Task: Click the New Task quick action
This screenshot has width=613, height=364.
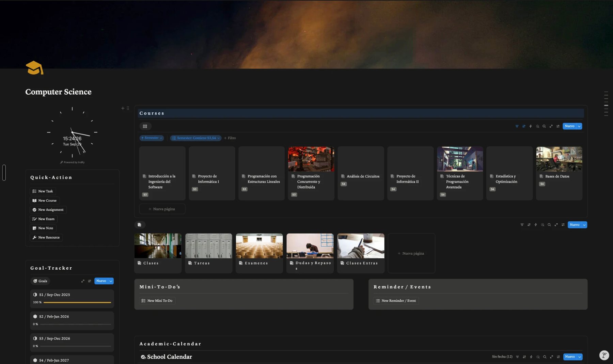Action: (x=43, y=191)
